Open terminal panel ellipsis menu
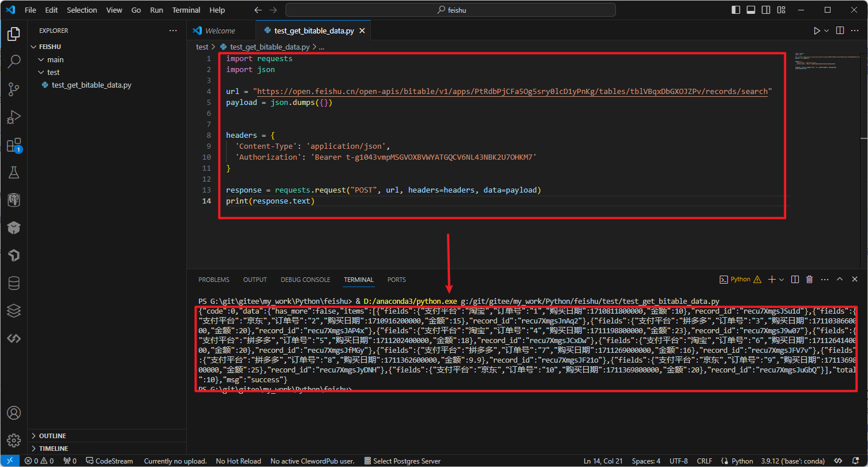Screen dimensions: 868x467 (x=824, y=279)
